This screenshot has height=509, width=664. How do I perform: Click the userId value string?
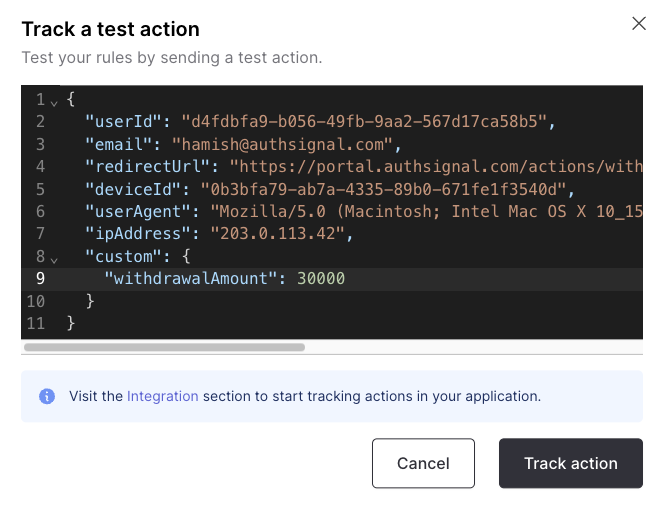click(x=365, y=122)
